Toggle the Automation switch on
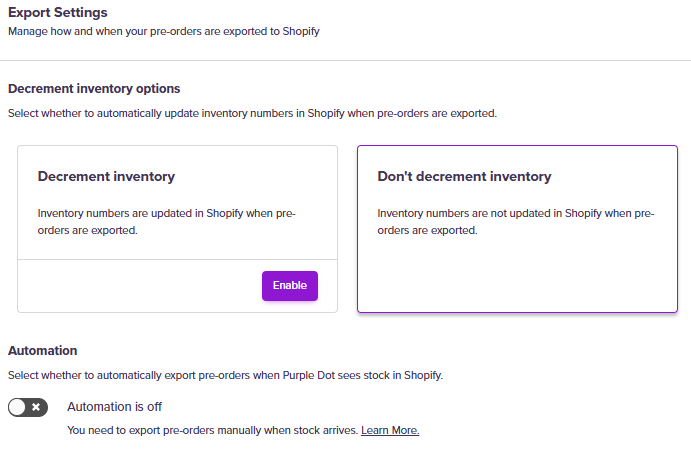The image size is (691, 453). (28, 407)
